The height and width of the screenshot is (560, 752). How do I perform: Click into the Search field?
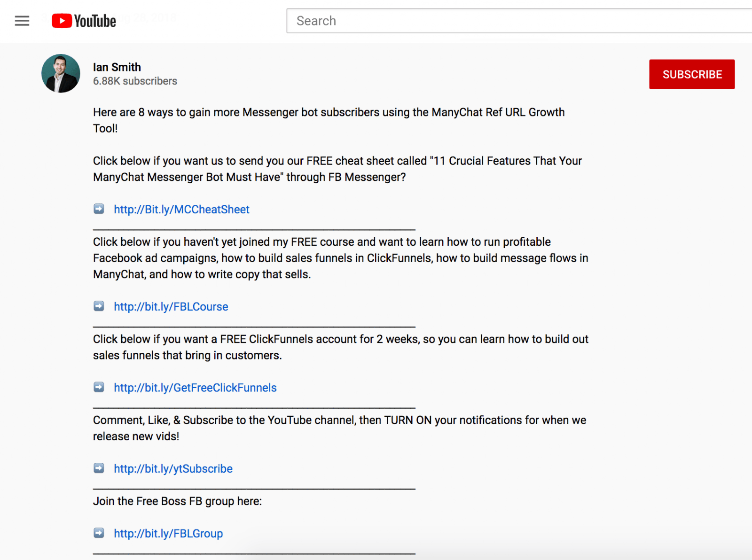tap(519, 21)
